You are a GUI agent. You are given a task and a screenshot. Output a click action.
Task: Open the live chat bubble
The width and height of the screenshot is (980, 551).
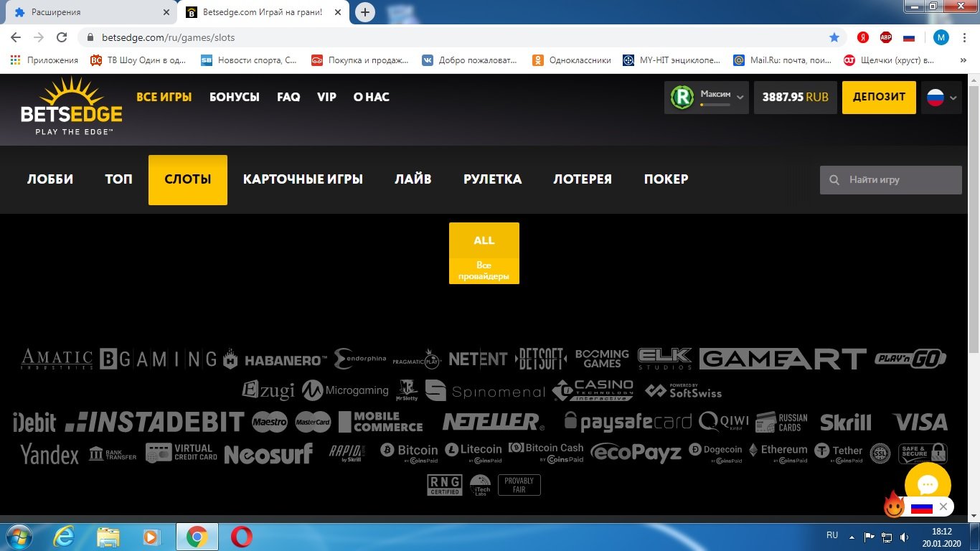coord(927,485)
